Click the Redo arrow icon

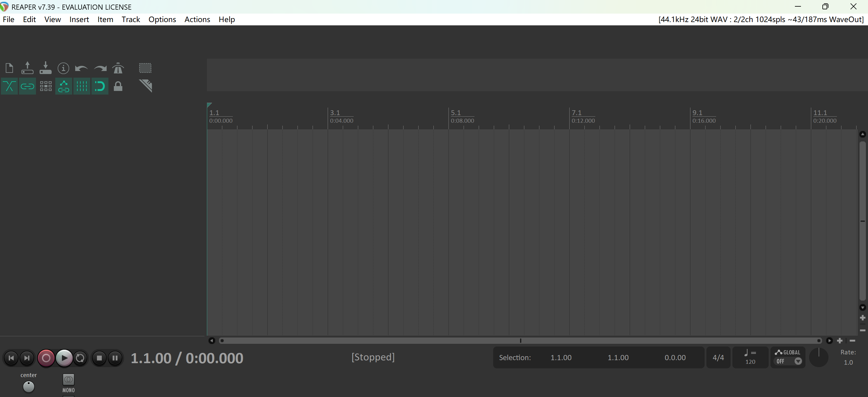(x=100, y=68)
